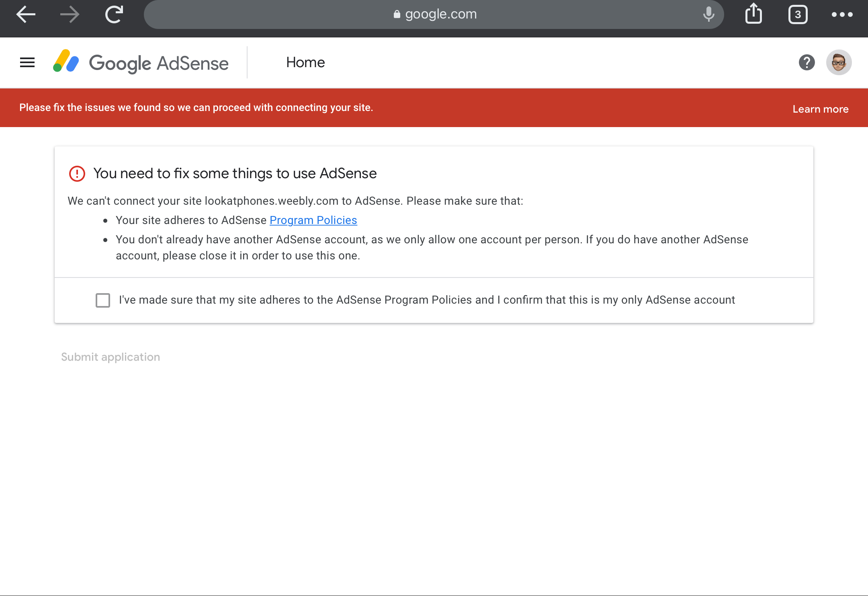
Task: Click the lock icon beside google.com
Action: (397, 14)
